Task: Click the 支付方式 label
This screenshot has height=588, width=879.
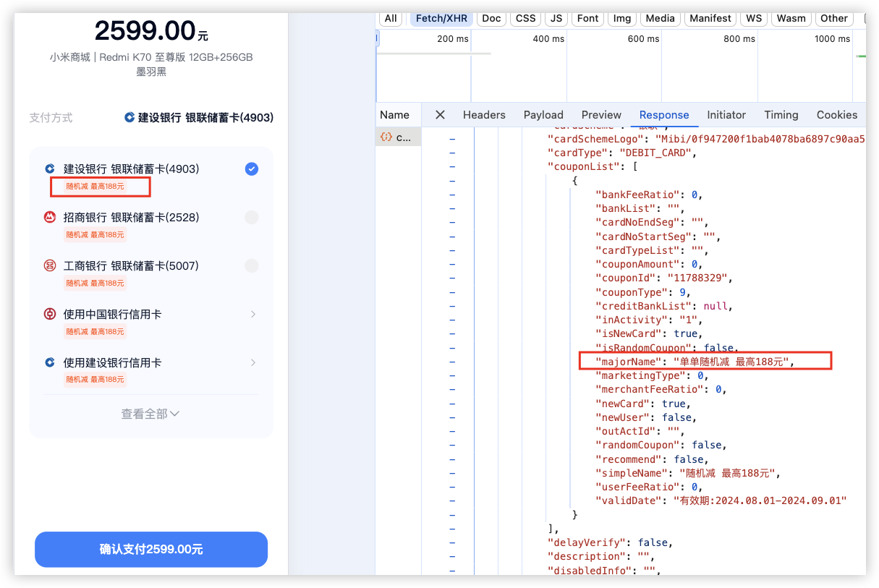Action: [51, 117]
